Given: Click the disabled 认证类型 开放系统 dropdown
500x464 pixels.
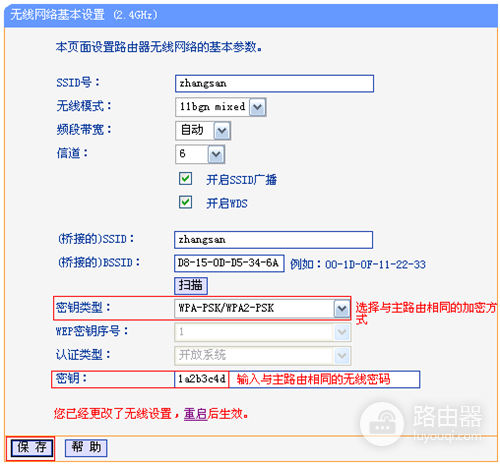Looking at the screenshot, I should 262,355.
